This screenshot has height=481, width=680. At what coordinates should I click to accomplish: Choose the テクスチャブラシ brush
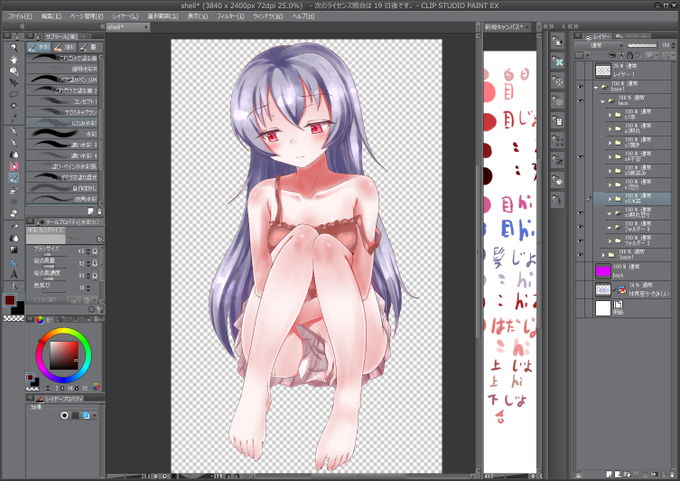point(62,111)
